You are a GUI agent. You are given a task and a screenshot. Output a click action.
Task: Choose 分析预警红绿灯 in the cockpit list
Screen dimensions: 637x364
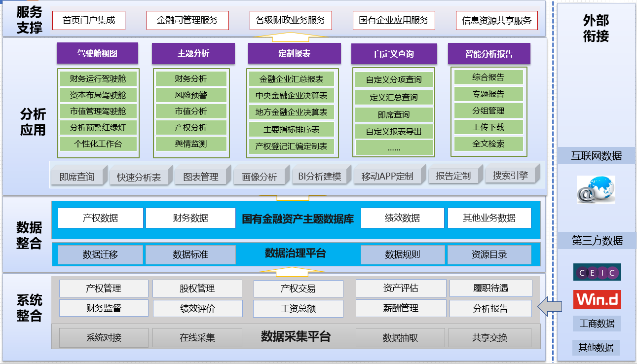(98, 128)
